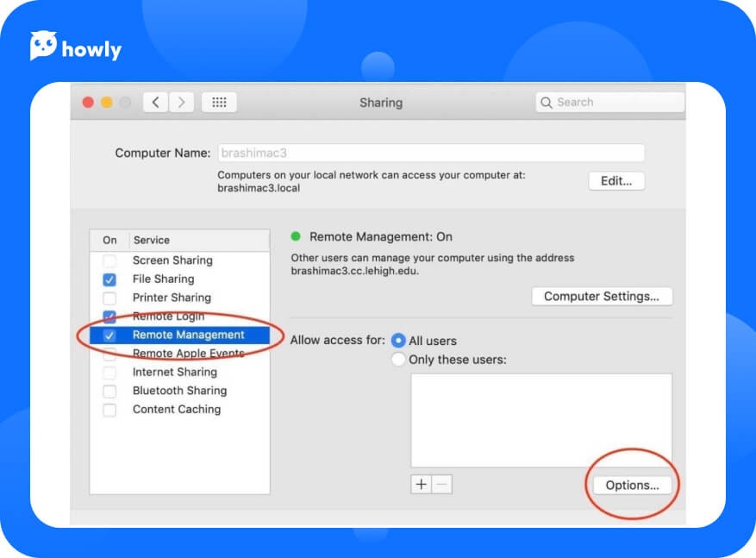Click the Options button
The width and height of the screenshot is (756, 558).
tap(632, 486)
